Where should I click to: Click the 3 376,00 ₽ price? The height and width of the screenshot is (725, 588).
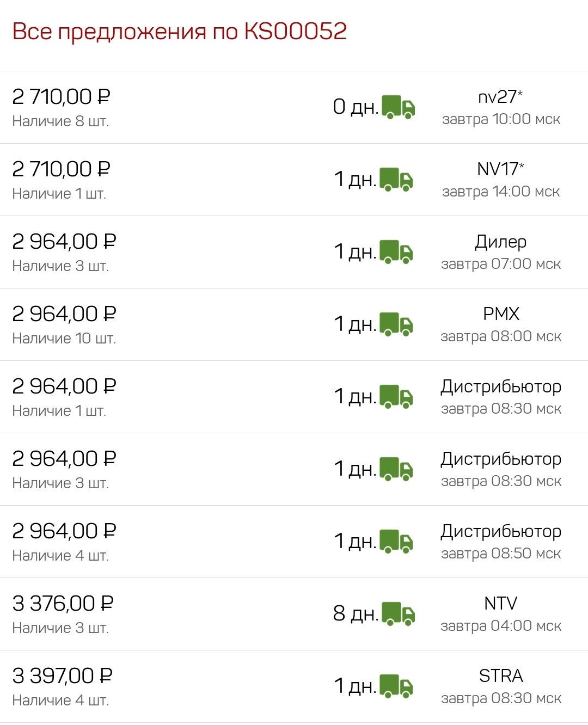click(63, 604)
